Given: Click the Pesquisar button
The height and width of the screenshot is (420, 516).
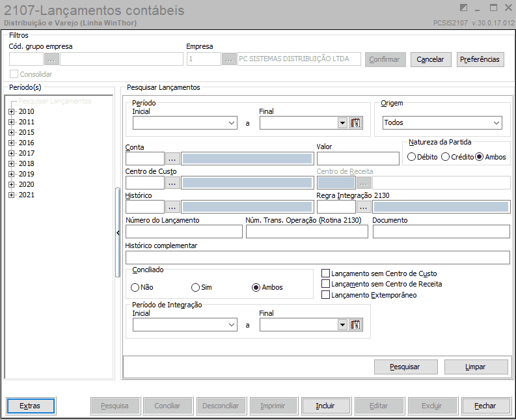Looking at the screenshot, I should click(406, 367).
